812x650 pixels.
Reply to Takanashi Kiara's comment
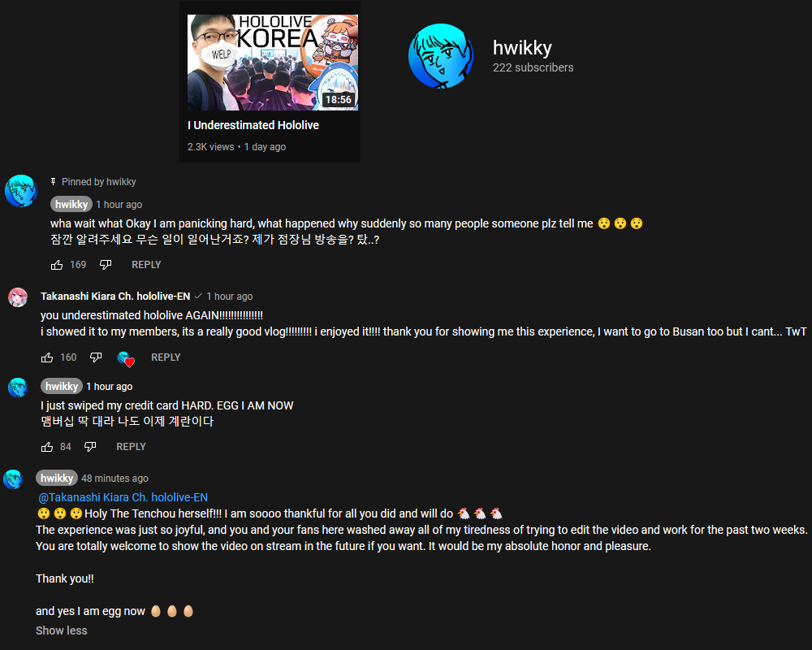pos(166,357)
